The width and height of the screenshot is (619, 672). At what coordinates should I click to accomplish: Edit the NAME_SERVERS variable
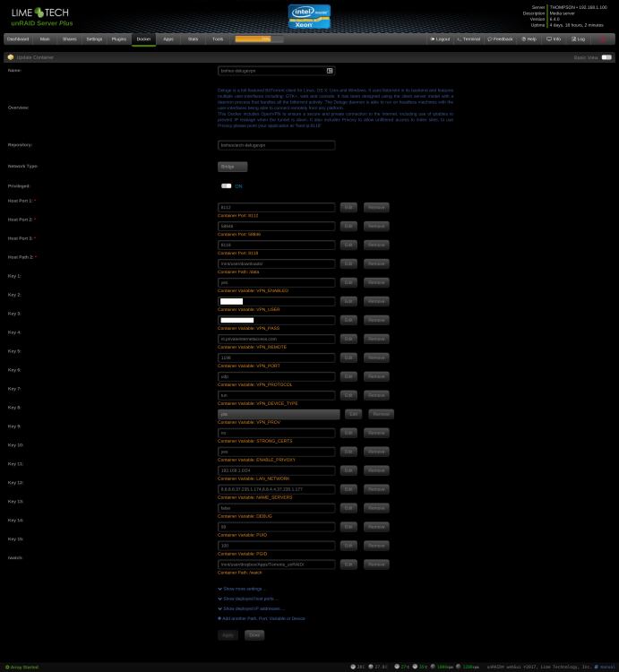348,489
